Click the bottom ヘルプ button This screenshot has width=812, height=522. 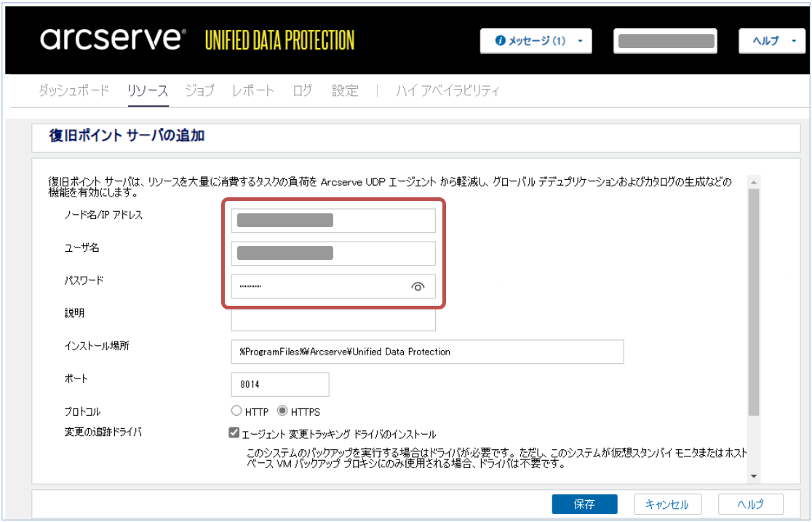tap(750, 504)
